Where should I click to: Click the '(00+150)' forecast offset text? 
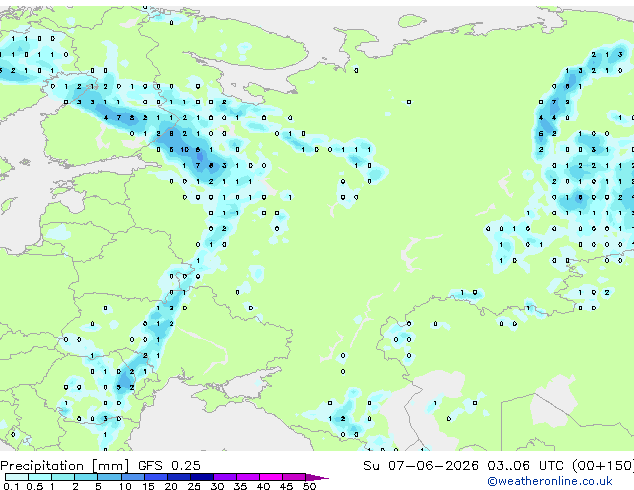tap(603, 466)
